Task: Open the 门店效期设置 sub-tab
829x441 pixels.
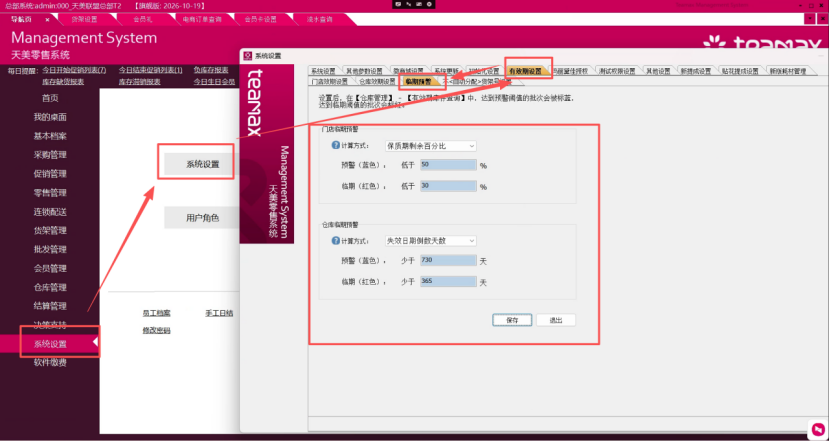Action: (x=330, y=81)
